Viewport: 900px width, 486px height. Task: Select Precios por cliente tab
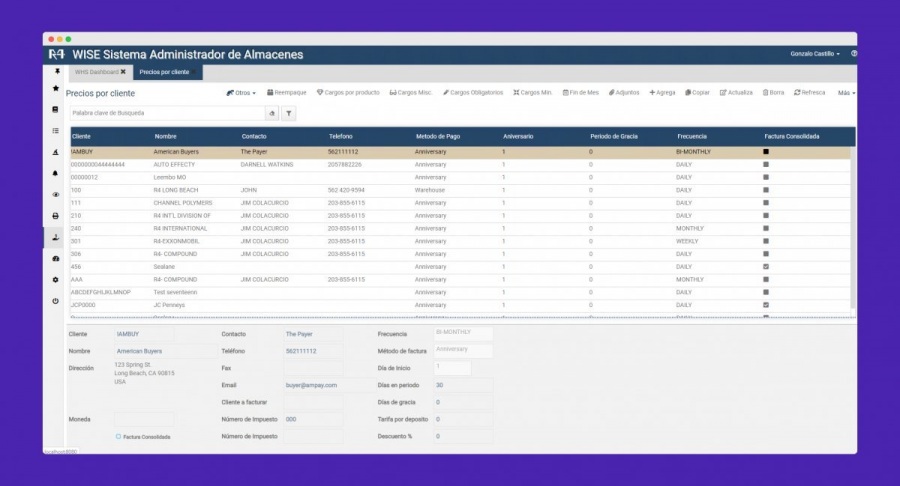click(167, 72)
